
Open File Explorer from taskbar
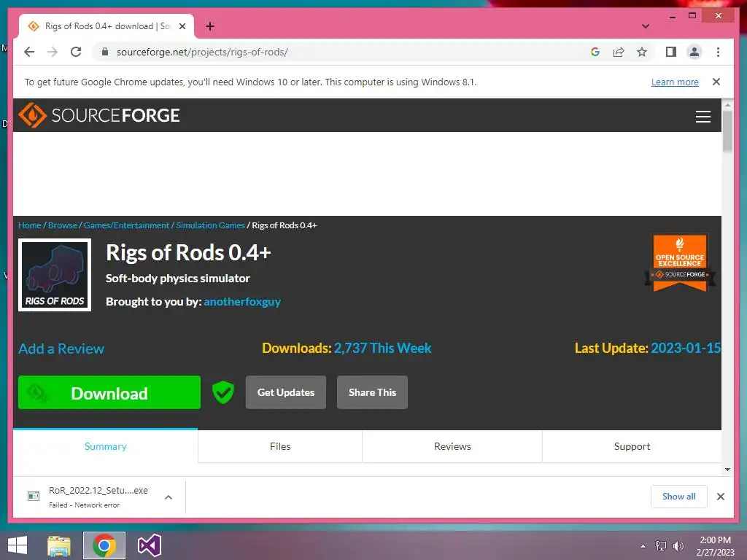click(59, 545)
